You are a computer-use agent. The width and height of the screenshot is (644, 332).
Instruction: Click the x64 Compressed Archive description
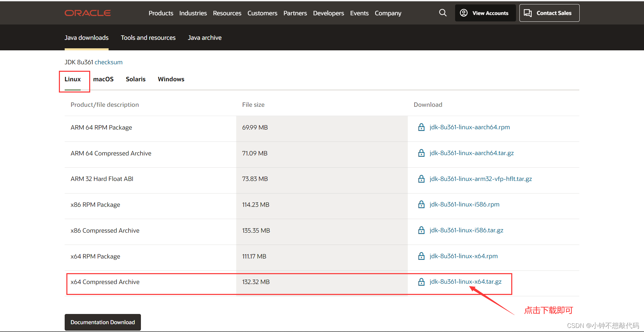click(105, 282)
